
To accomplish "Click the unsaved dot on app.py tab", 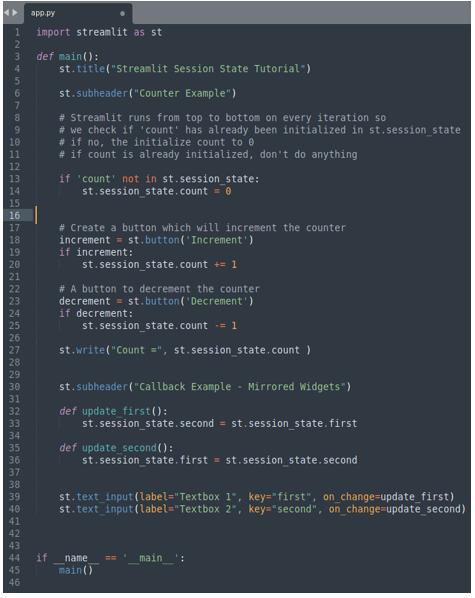I will click(122, 13).
